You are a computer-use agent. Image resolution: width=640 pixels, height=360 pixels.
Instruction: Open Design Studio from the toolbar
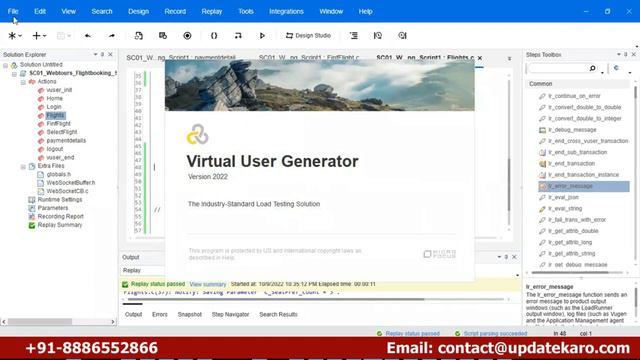[308, 36]
